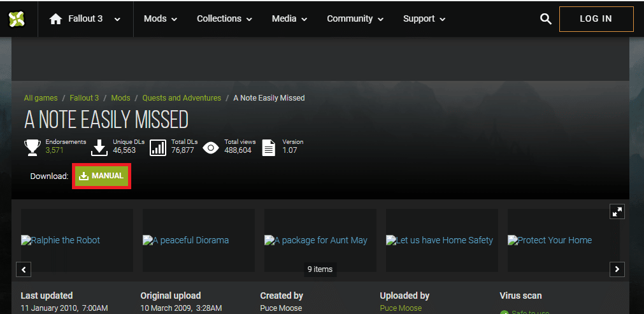Image resolution: width=644 pixels, height=314 pixels.
Task: Go to previous gallery images
Action: [24, 269]
